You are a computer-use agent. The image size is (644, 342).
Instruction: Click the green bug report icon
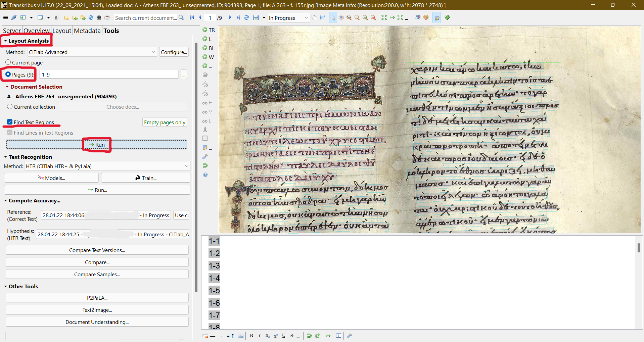point(447,17)
